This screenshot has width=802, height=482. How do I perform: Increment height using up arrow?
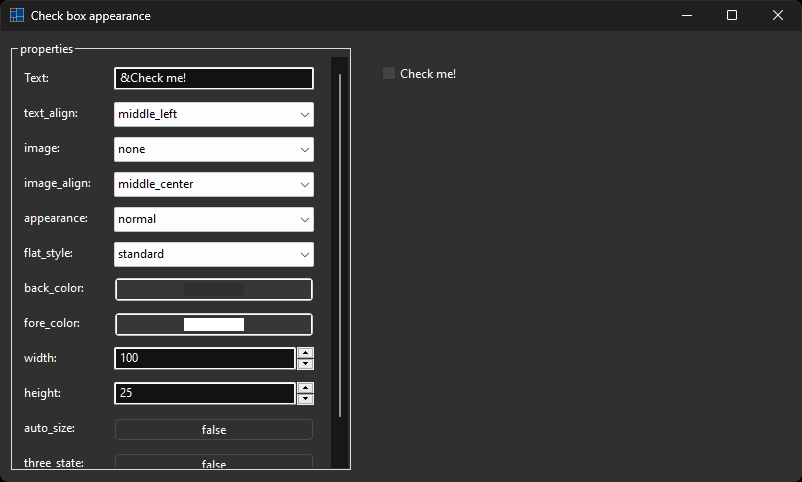click(306, 387)
